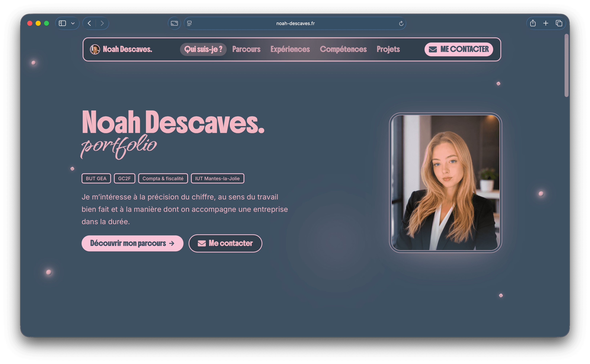Open the sidebar options chevron dropdown

coord(73,23)
